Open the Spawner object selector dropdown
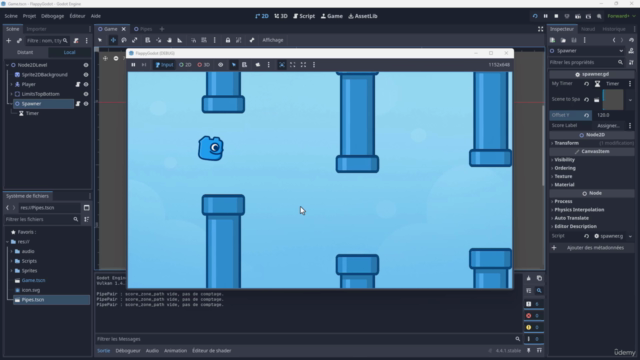The width and height of the screenshot is (640, 360). (x=587, y=51)
